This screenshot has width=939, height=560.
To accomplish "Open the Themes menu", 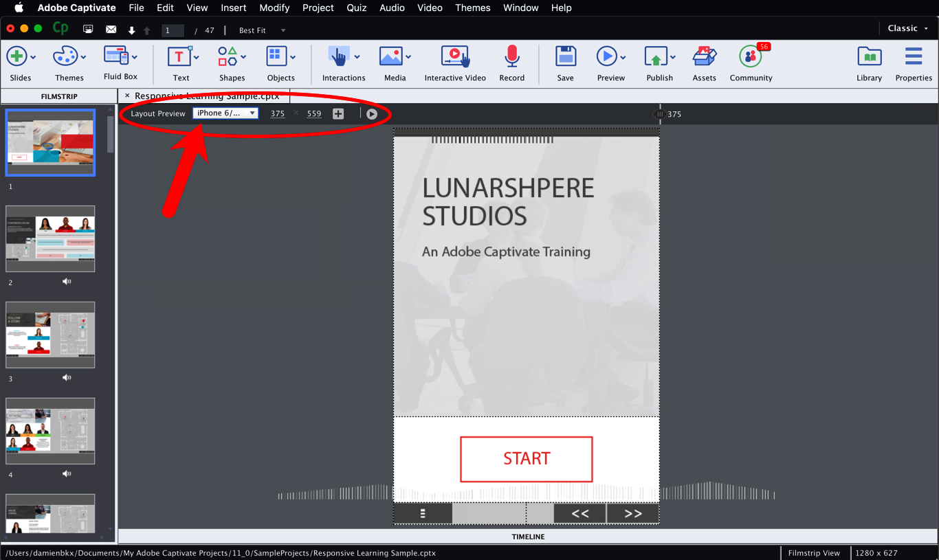I will pyautogui.click(x=473, y=8).
